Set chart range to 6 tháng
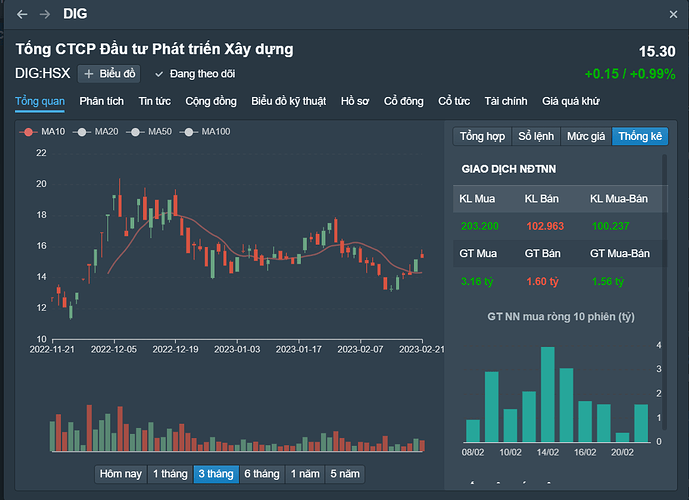Screen dimensions: 689x500 point(261,474)
